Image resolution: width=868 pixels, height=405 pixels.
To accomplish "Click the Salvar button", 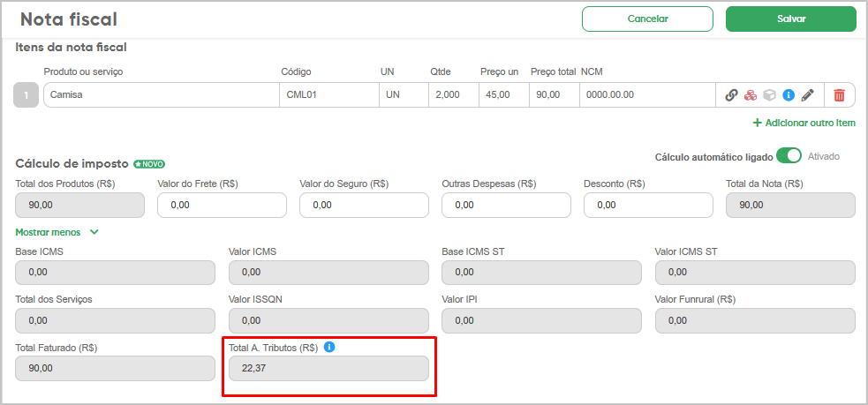I will 791,19.
